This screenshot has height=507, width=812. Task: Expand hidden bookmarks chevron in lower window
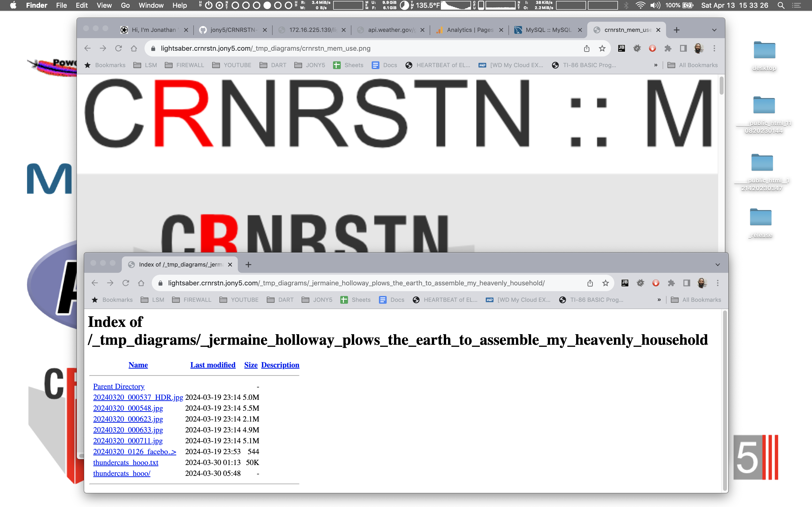(x=659, y=300)
